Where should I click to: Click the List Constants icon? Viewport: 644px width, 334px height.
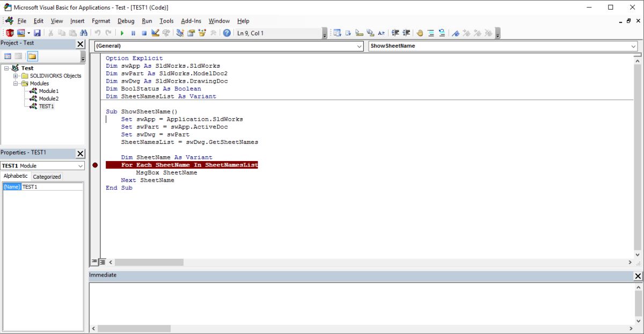point(348,33)
